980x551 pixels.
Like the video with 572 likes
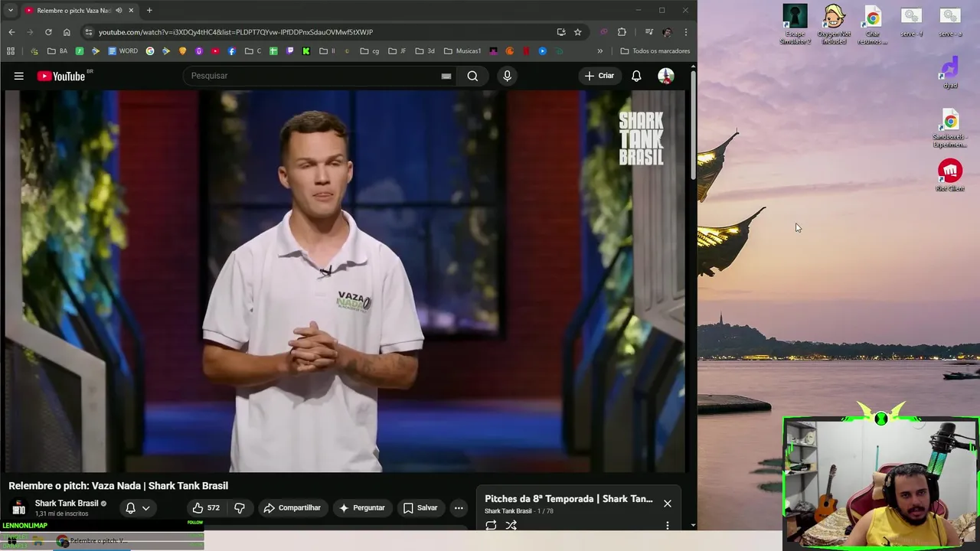(x=205, y=507)
